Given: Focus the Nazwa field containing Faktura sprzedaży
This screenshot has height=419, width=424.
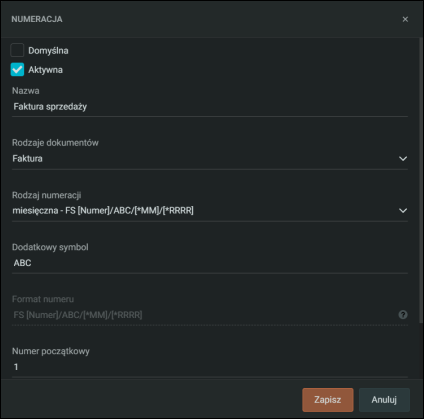Looking at the screenshot, I should (x=210, y=107).
